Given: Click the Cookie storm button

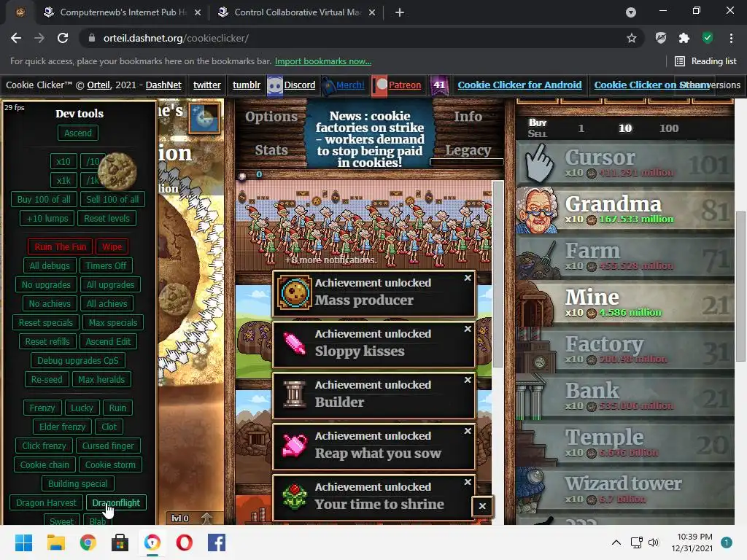Looking at the screenshot, I should tap(111, 464).
